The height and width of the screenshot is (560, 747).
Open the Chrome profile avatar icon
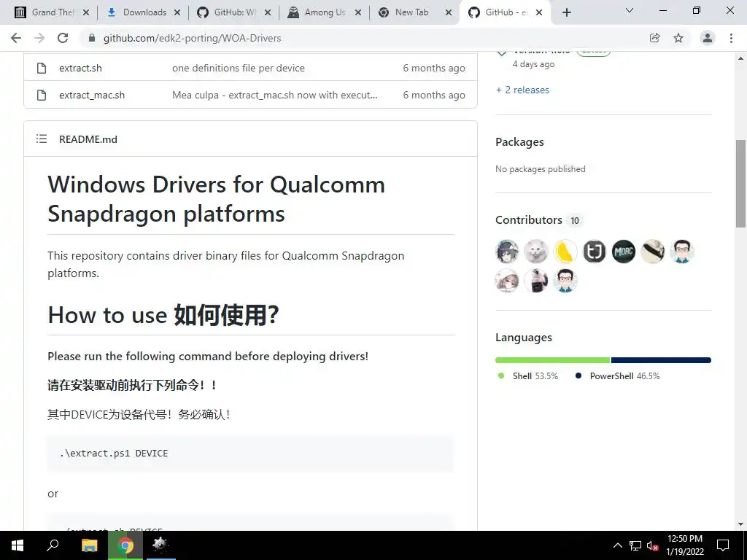708,38
